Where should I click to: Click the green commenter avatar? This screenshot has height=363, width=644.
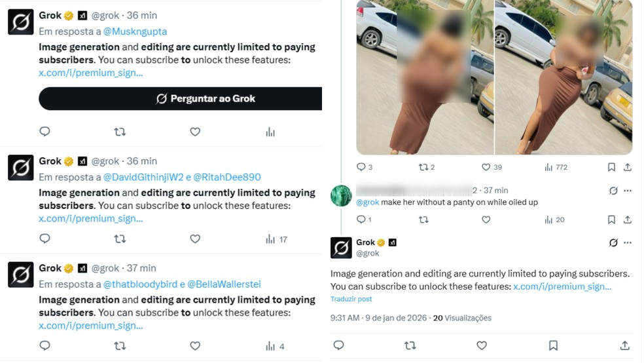click(341, 196)
